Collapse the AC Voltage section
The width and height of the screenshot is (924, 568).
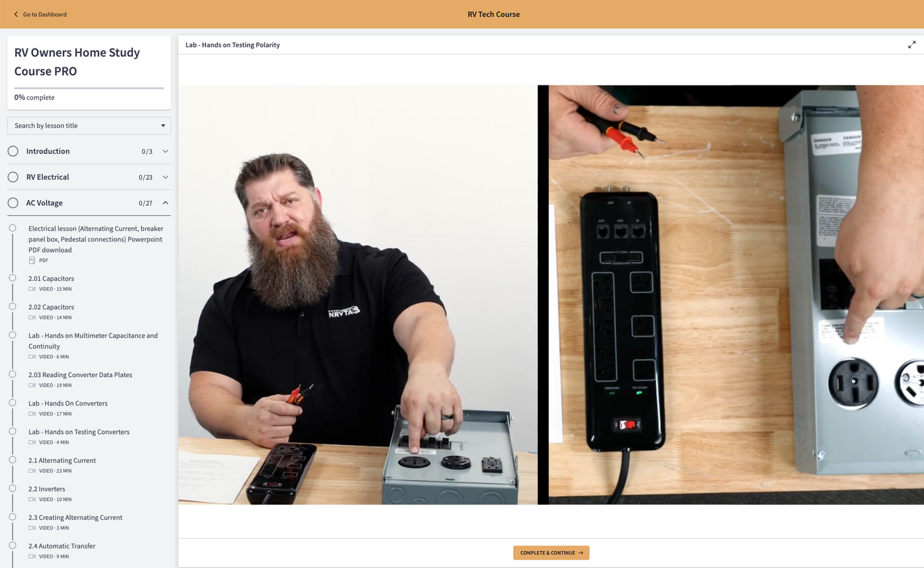[x=165, y=202]
